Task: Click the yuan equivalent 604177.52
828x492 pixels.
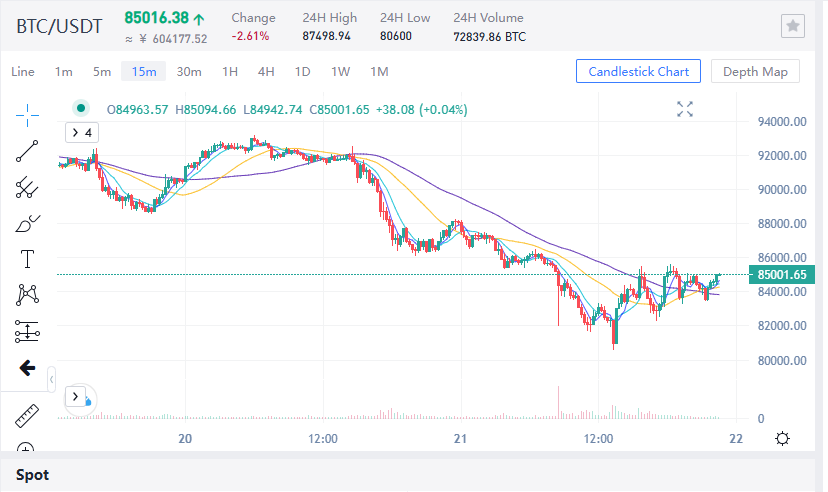Action: click(x=180, y=39)
